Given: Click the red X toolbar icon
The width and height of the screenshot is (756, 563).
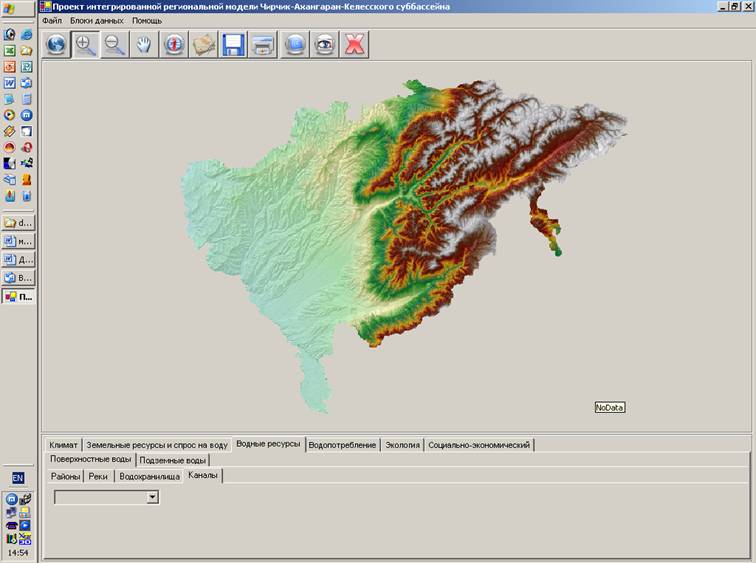Looking at the screenshot, I should [x=354, y=45].
